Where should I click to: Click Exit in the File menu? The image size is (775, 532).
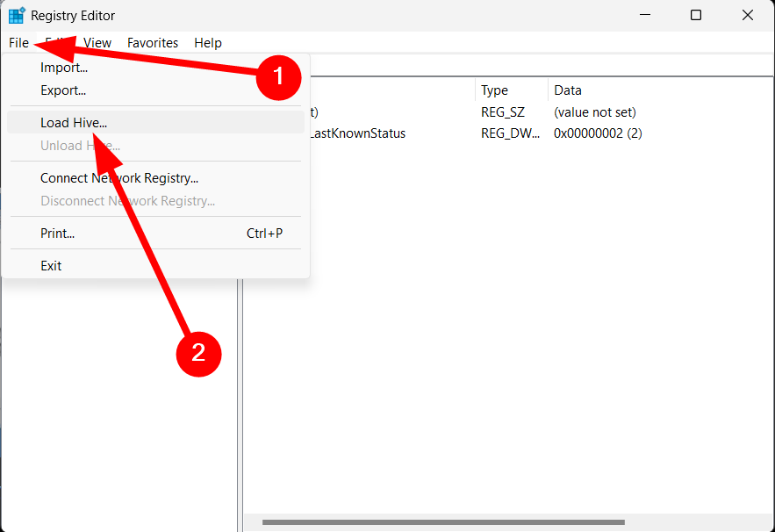click(155, 266)
